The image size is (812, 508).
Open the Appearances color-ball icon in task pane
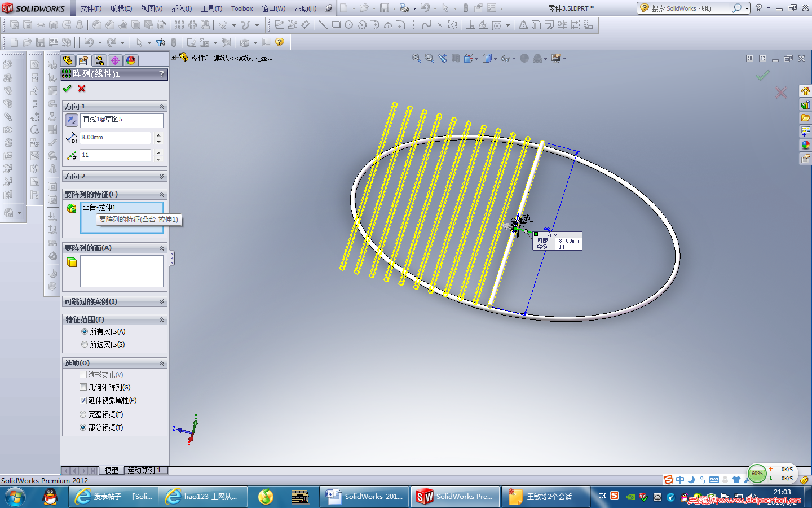click(x=805, y=145)
